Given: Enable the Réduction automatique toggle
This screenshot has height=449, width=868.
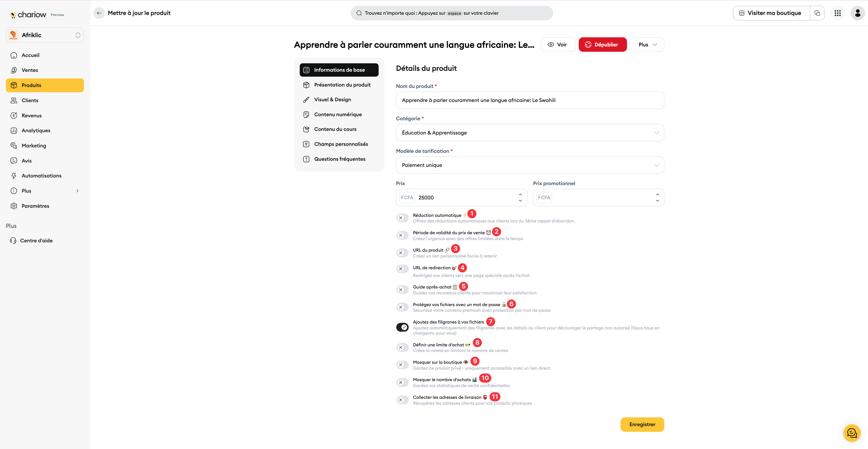Looking at the screenshot, I should [x=402, y=218].
